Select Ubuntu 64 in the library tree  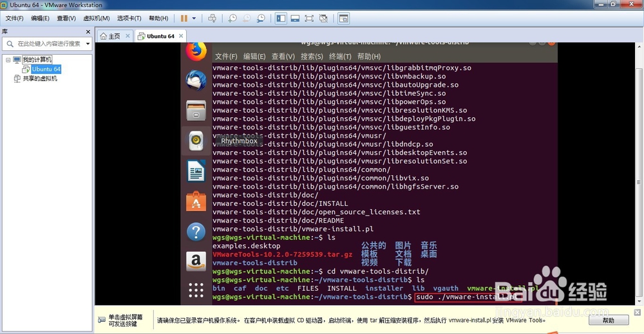click(x=46, y=70)
